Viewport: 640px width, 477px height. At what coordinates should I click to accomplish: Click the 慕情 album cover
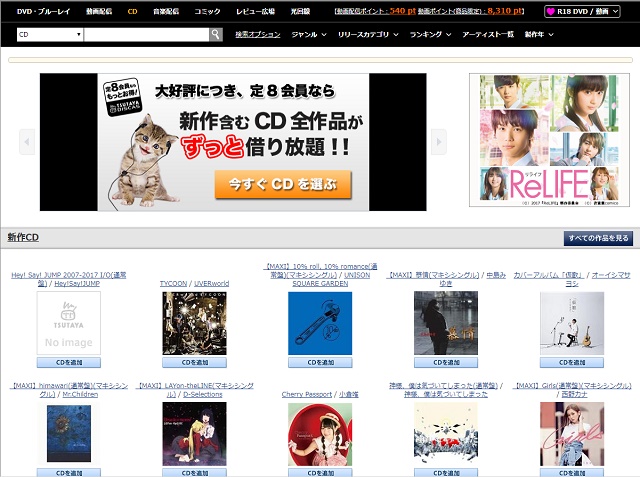tap(446, 323)
